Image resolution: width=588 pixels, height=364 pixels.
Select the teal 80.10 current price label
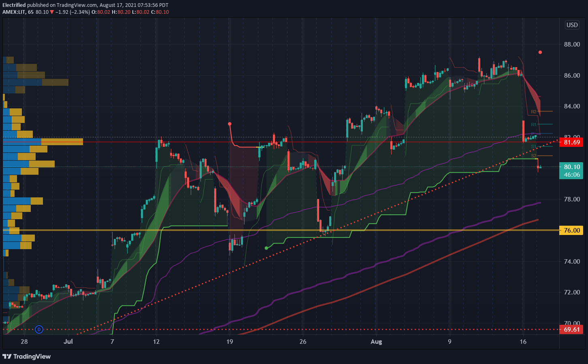(571, 167)
